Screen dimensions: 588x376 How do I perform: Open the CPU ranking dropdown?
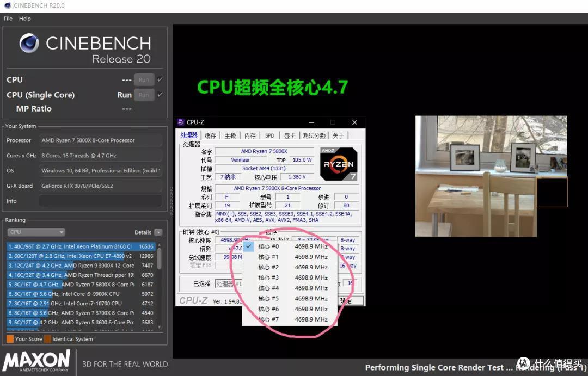[x=36, y=232]
